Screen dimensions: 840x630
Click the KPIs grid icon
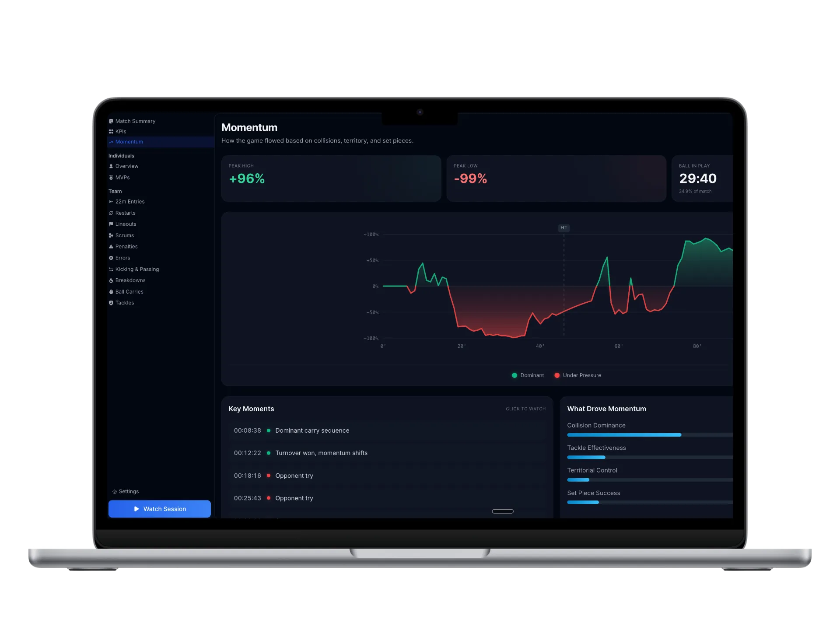(111, 132)
